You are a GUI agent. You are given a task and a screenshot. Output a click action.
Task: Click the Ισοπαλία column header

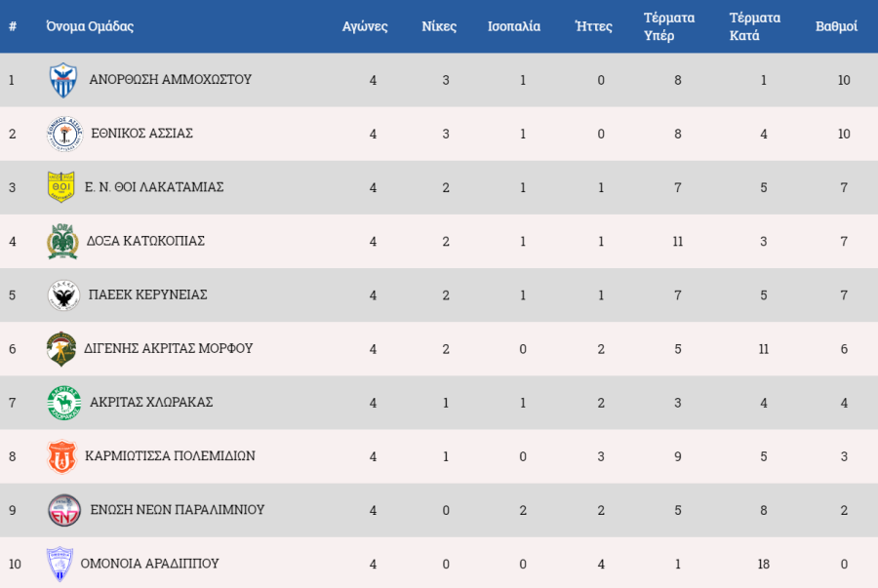point(514,26)
